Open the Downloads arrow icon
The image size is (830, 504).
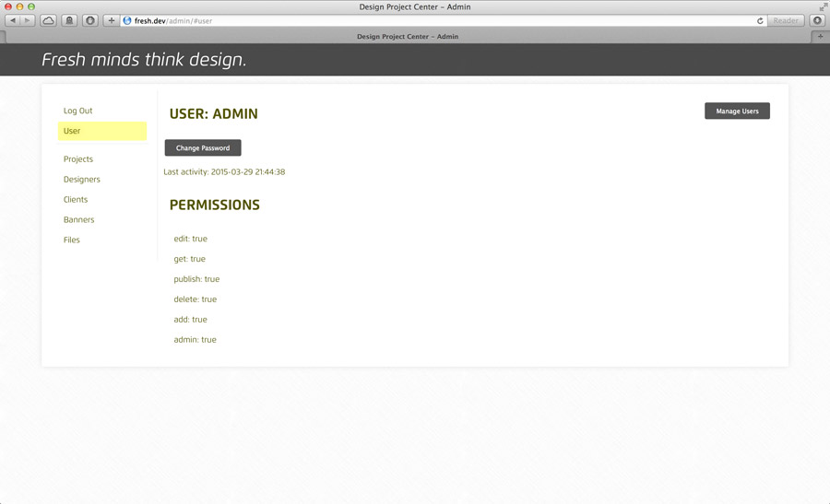tap(817, 20)
